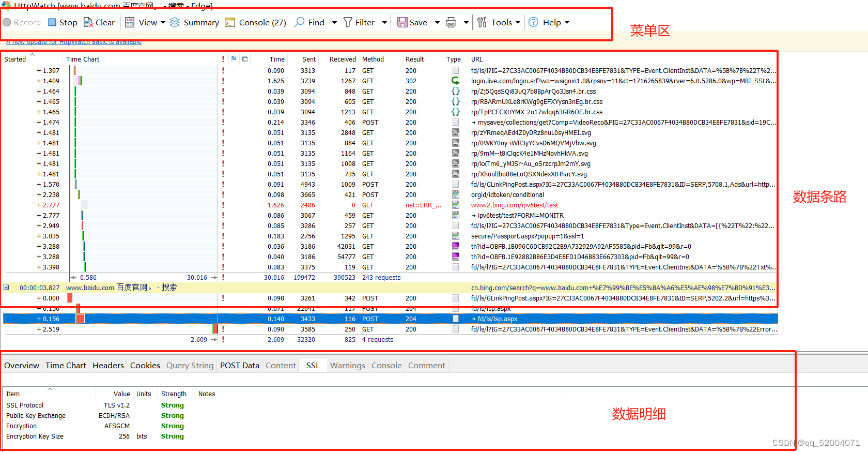Click type icon of www2.bing.com/ipv6test/test row
The width and height of the screenshot is (868, 452).
pyautogui.click(x=456, y=205)
